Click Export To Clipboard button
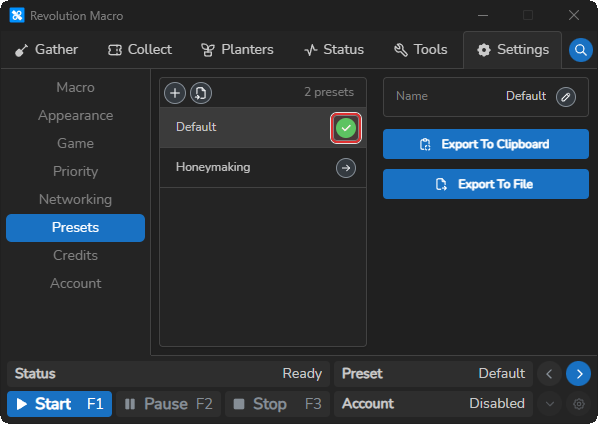 (486, 144)
